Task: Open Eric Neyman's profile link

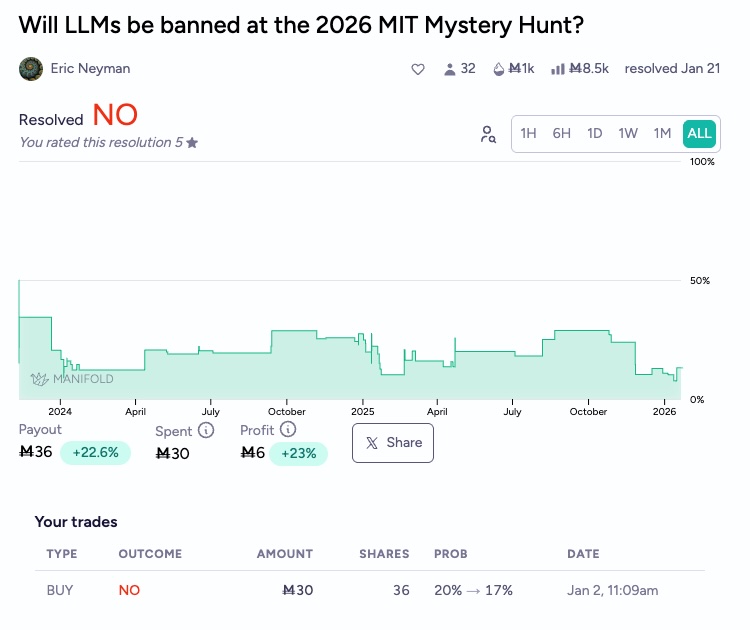Action: [90, 69]
